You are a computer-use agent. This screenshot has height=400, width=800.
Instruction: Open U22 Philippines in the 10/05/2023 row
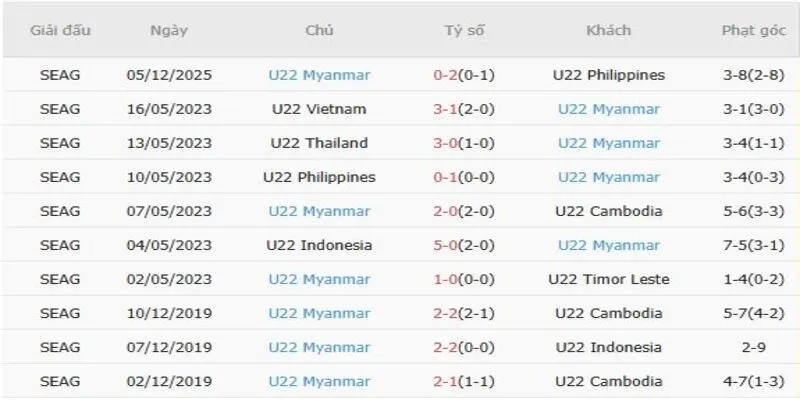(319, 177)
